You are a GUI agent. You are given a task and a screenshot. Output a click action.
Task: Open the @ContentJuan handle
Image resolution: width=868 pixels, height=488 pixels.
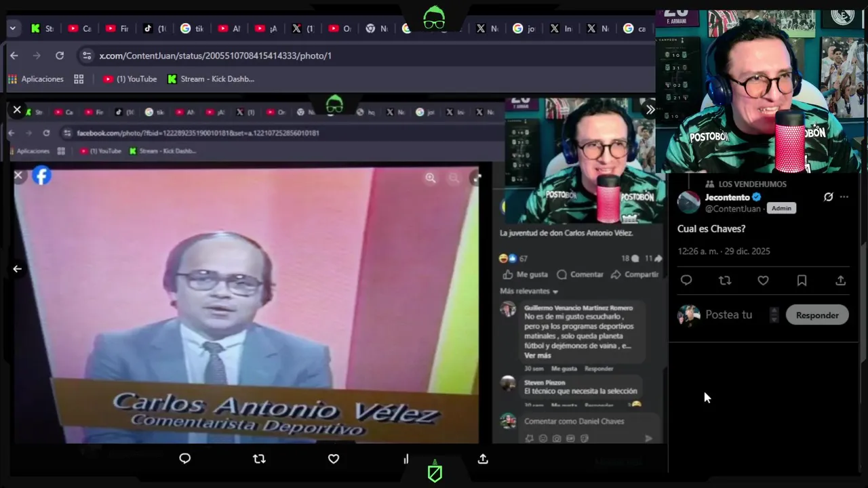(x=732, y=209)
